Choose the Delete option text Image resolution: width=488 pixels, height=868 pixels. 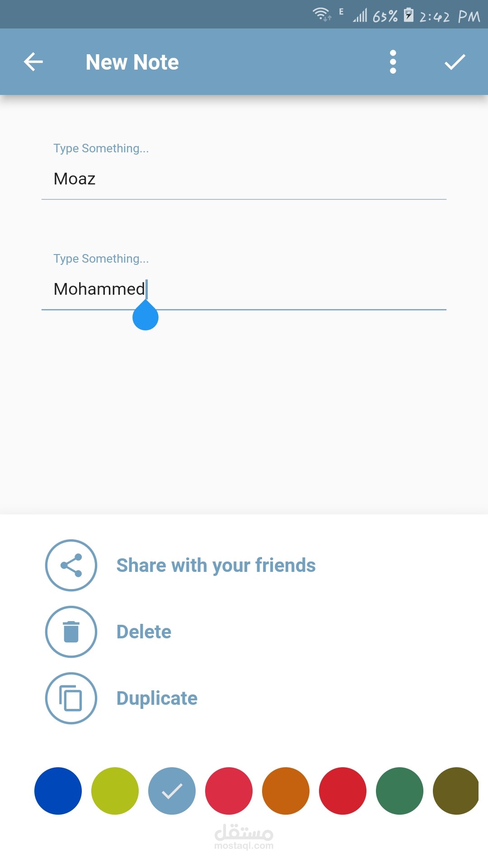click(x=143, y=632)
